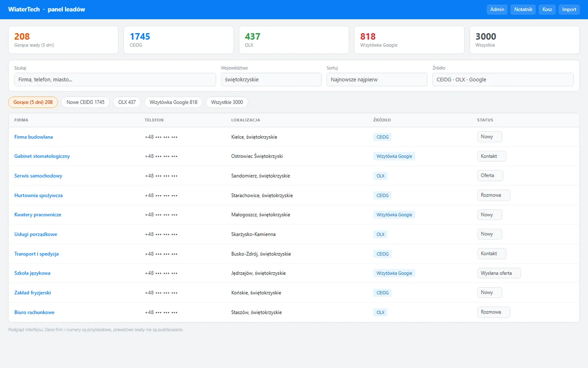The image size is (588, 368).
Task: Open the Notatnik button
Action: click(x=523, y=9)
